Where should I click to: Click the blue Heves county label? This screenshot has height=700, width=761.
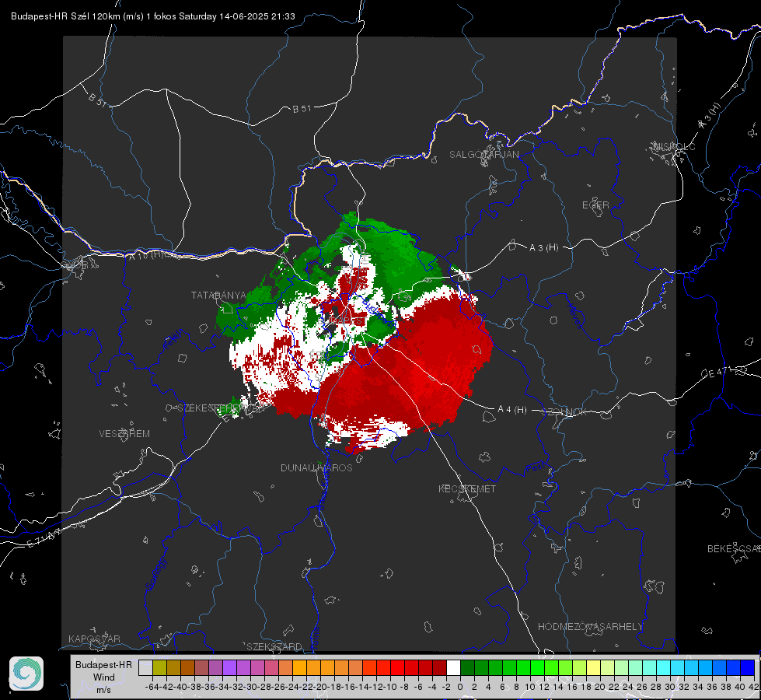point(574,315)
